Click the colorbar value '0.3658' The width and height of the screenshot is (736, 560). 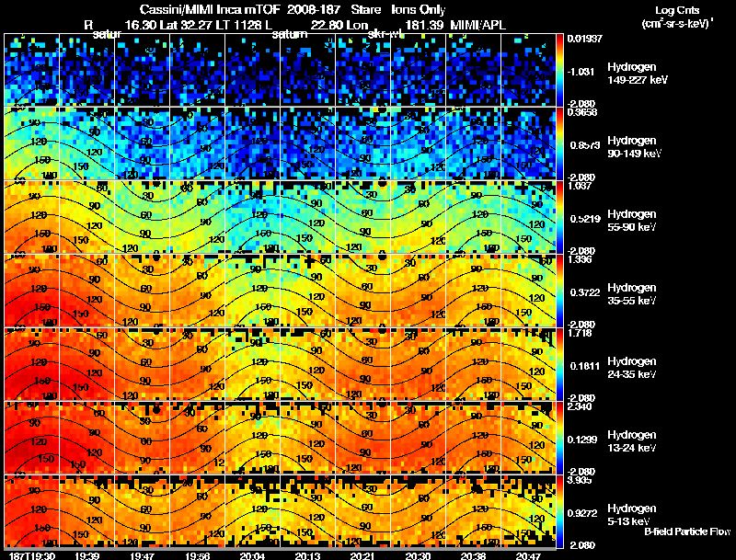[x=582, y=112]
